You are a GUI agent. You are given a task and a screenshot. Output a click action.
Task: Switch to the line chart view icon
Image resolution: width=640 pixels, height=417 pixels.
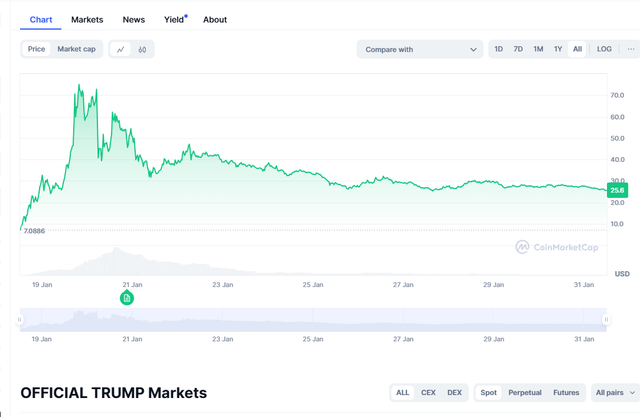120,49
